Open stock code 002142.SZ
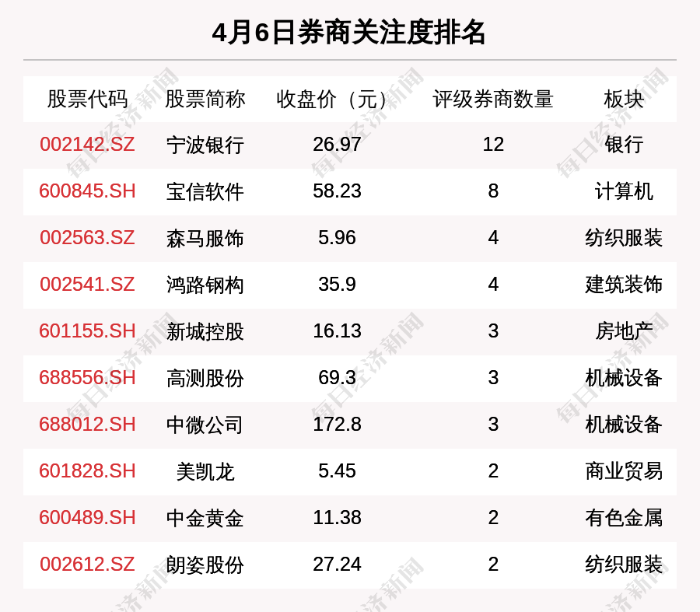 [87, 144]
